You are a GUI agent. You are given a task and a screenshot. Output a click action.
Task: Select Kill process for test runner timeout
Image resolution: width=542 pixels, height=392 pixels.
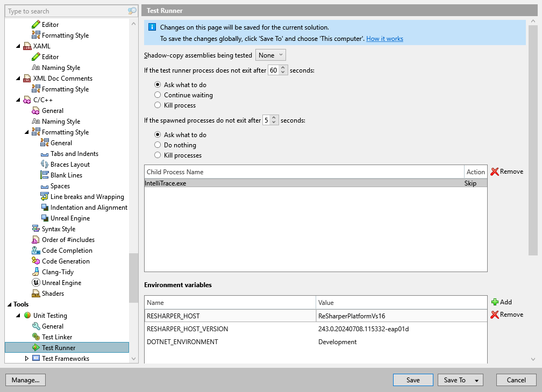[x=158, y=105]
